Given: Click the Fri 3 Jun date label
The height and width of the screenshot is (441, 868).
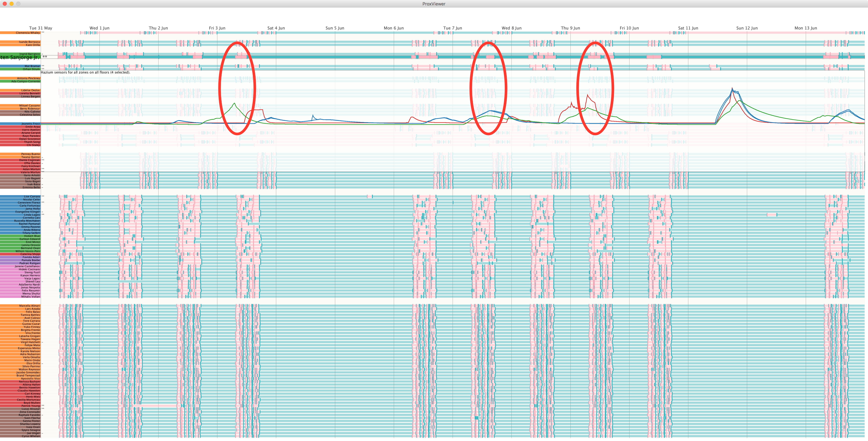Looking at the screenshot, I should point(217,28).
